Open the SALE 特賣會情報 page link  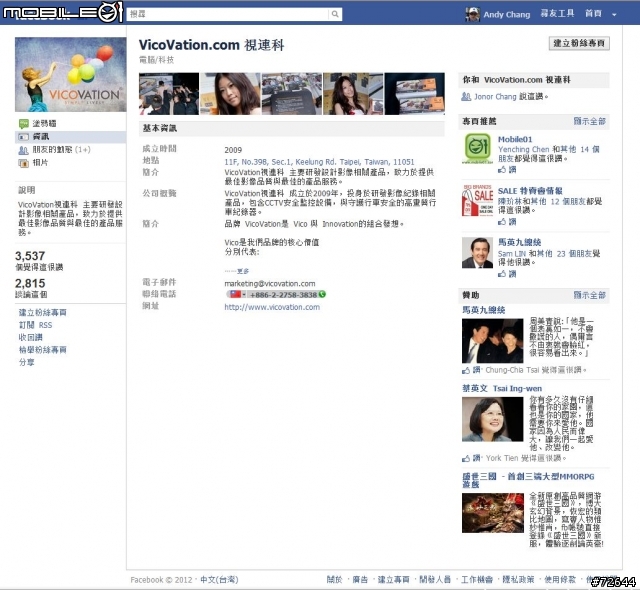coord(530,191)
